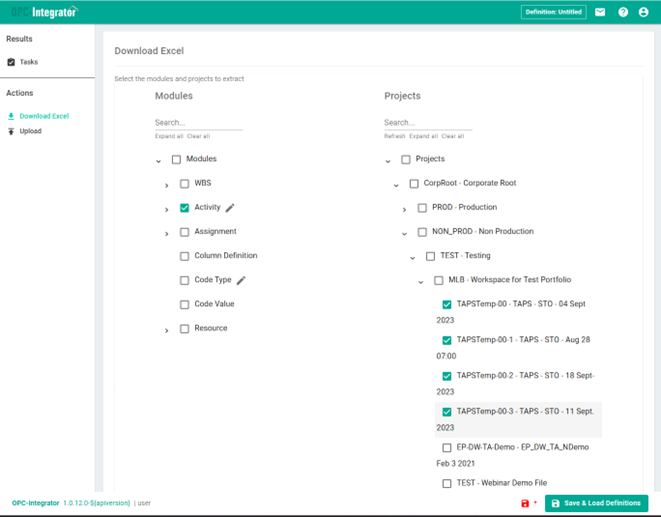Click the pencil edit icon beside Activity
The width and height of the screenshot is (661, 517).
click(230, 208)
